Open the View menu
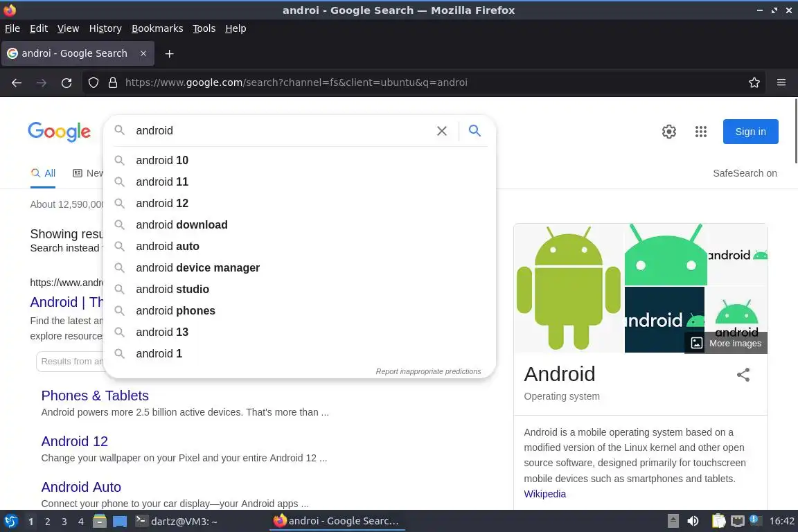Viewport: 798px width, 532px height. (68, 28)
